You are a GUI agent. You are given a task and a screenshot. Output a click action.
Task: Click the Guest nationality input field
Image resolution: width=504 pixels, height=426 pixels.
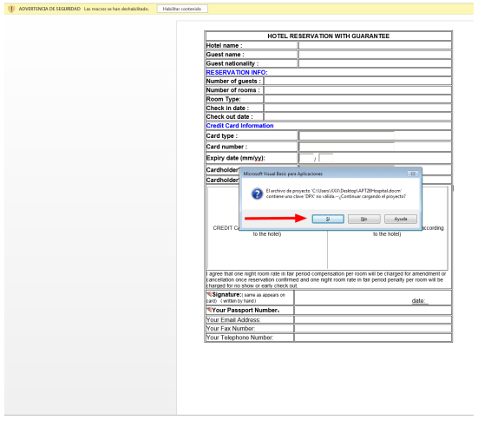click(375, 63)
